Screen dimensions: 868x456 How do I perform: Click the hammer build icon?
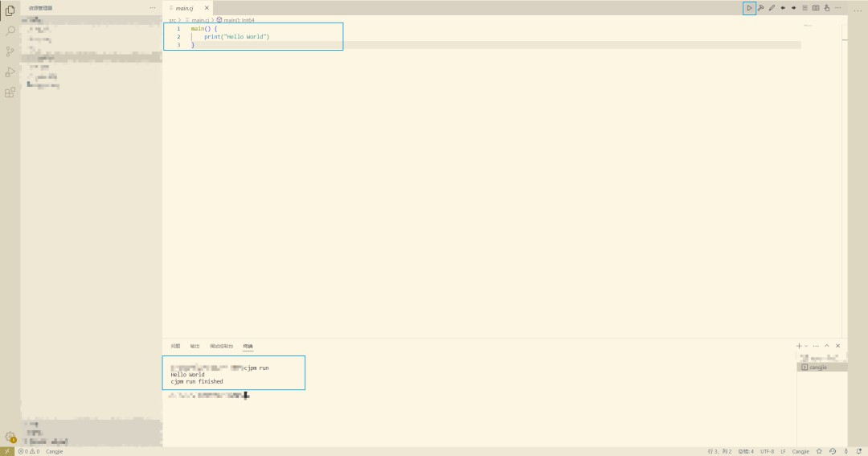pyautogui.click(x=760, y=8)
